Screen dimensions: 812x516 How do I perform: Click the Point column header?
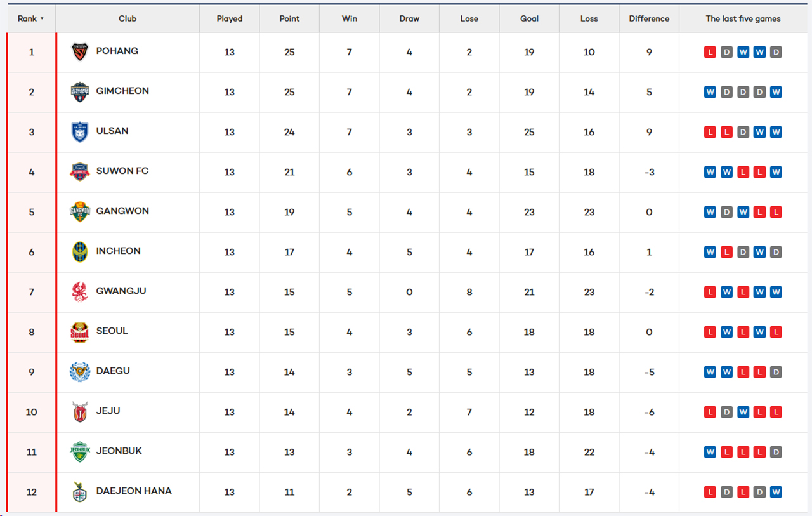289,19
